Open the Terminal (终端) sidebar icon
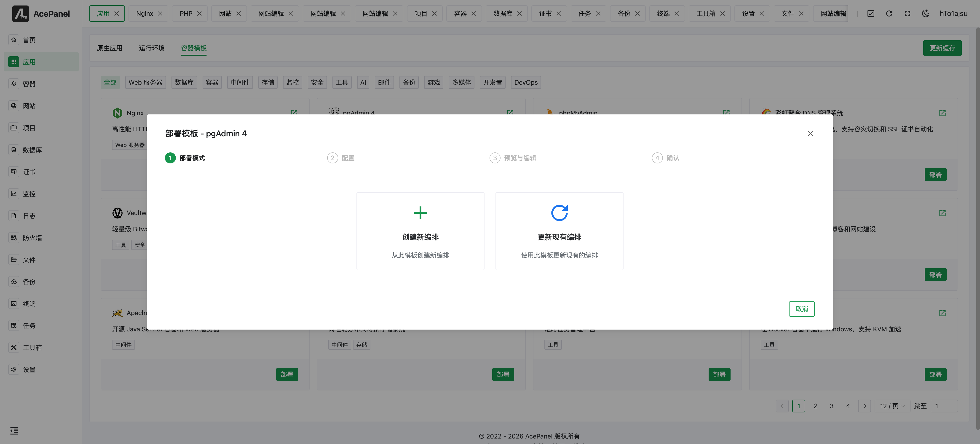980x444 pixels. [x=14, y=303]
